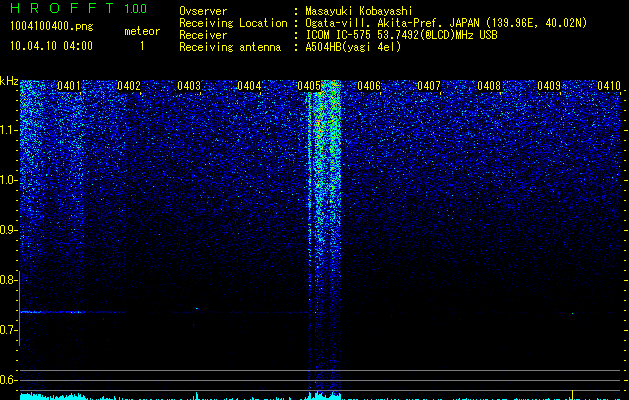Click the Receiving antenna label

[230, 47]
